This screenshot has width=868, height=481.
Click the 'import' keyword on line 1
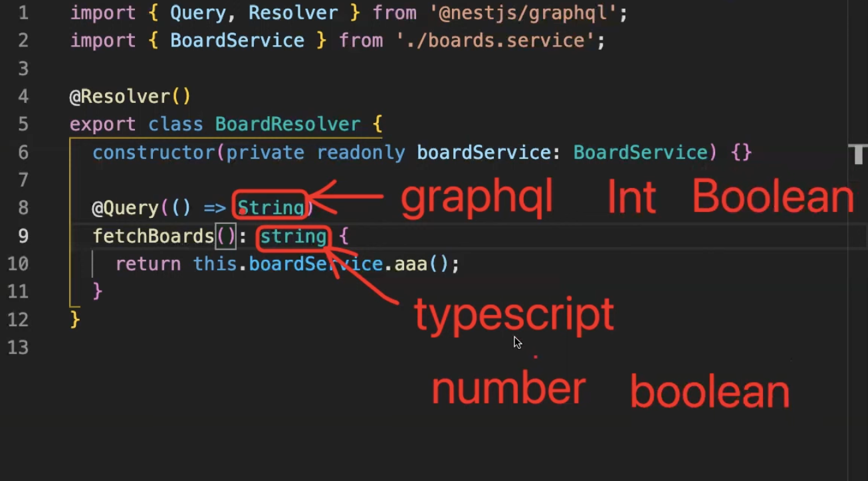point(103,13)
